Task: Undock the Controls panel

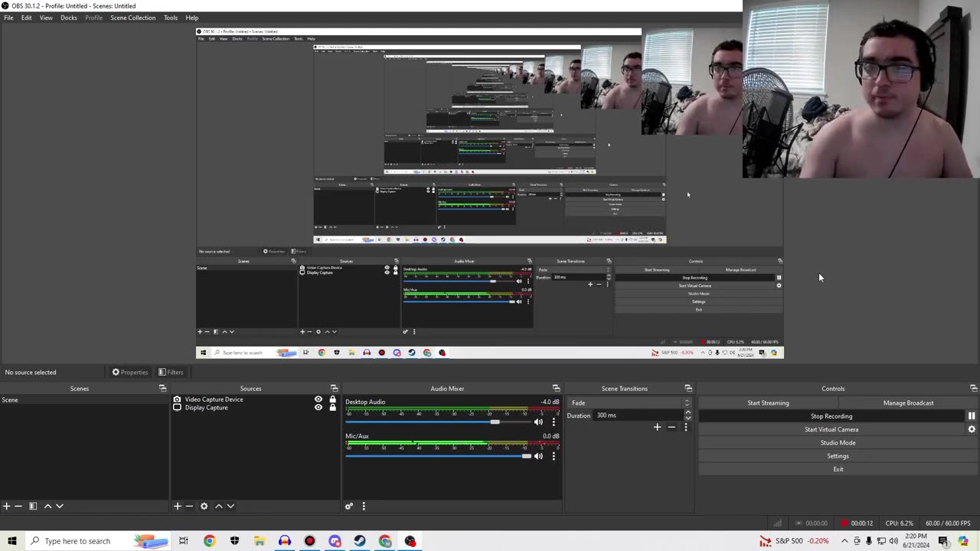Action: [973, 389]
